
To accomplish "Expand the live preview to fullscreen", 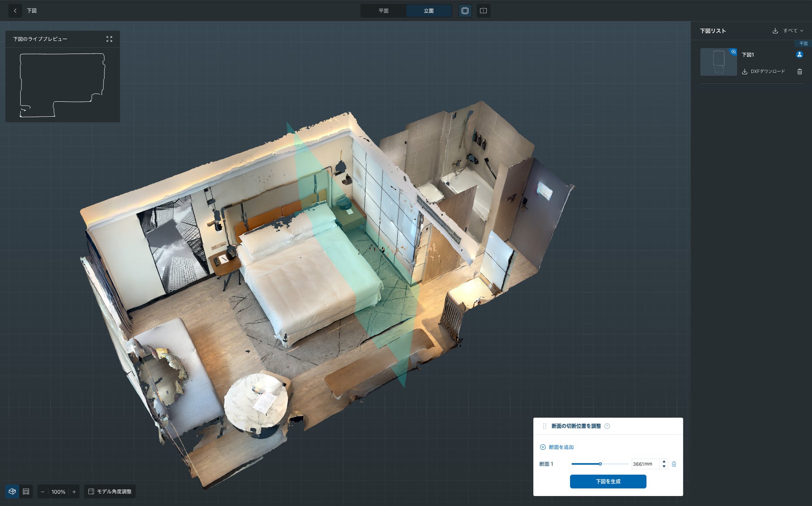I will point(109,39).
